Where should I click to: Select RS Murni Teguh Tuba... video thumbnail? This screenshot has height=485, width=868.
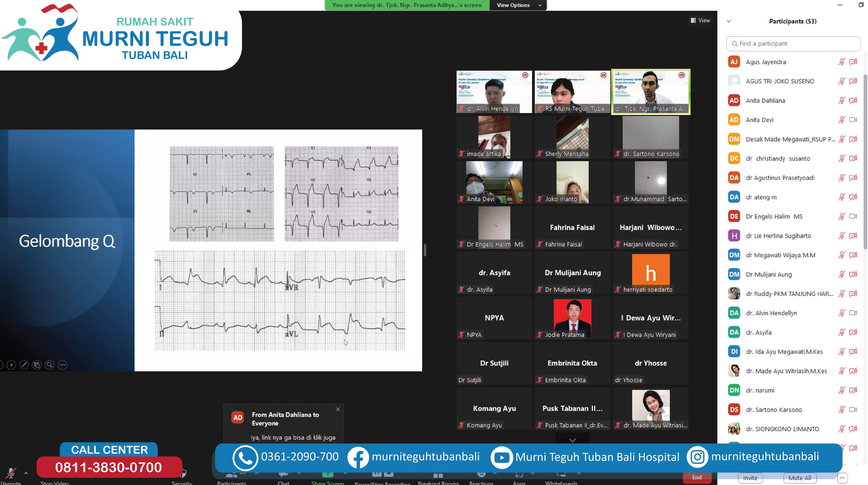click(x=572, y=92)
